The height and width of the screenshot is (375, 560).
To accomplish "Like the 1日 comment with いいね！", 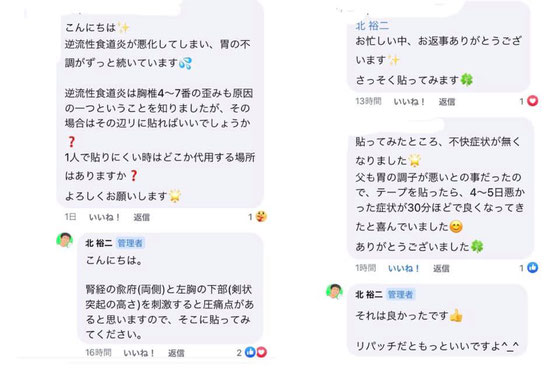I will pyautogui.click(x=104, y=217).
